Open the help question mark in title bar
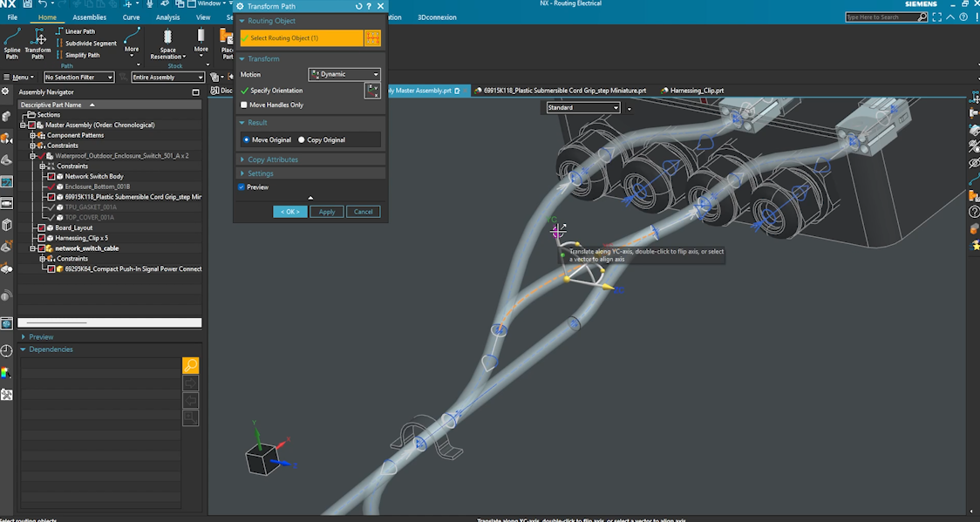The width and height of the screenshot is (980, 522). tap(963, 17)
